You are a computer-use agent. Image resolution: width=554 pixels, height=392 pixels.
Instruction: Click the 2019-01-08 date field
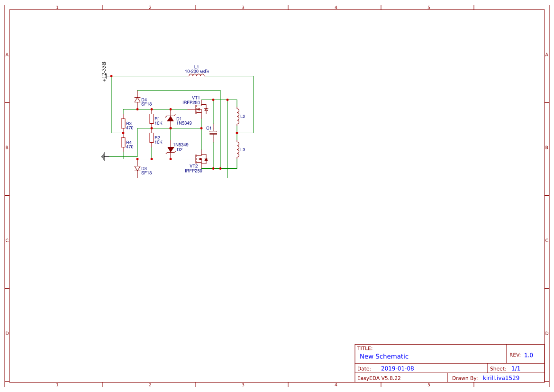click(398, 368)
